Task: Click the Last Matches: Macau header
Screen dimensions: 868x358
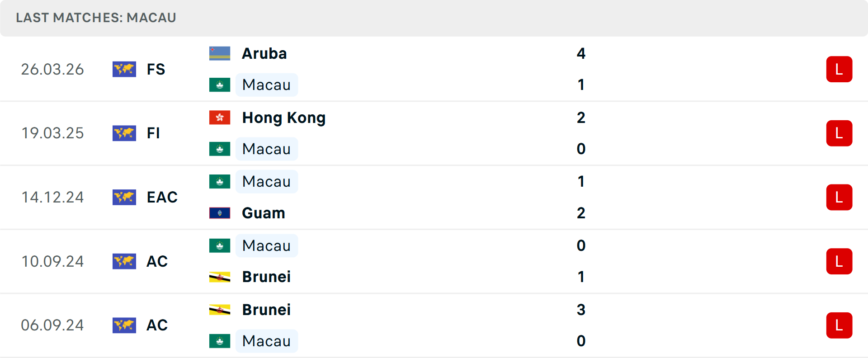Action: click(x=96, y=18)
